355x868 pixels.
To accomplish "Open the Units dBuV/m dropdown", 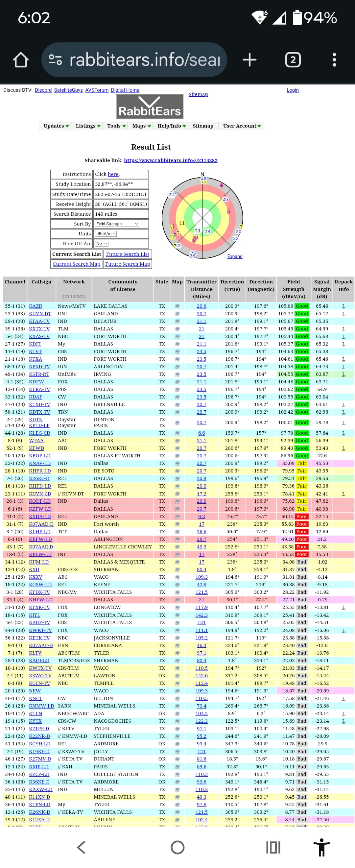I will [x=106, y=234].
